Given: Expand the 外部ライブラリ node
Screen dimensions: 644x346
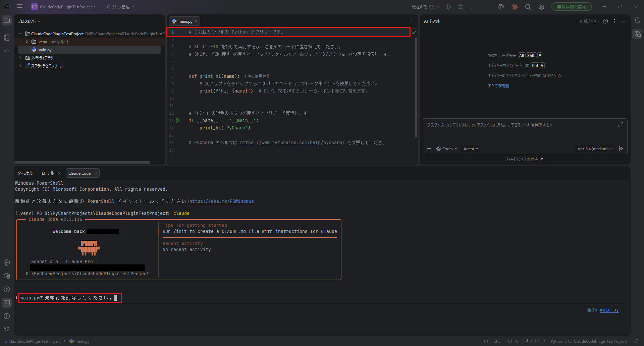Looking at the screenshot, I should click(20, 58).
